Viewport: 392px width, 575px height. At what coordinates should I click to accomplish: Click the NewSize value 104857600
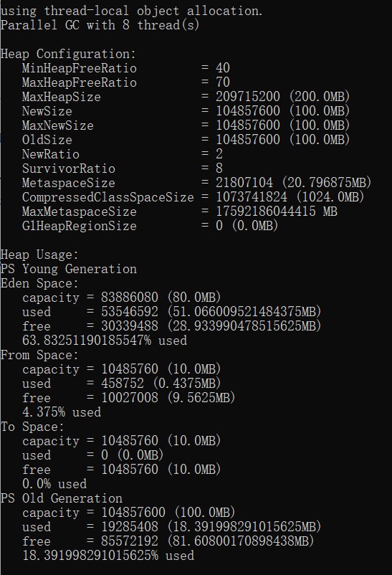click(247, 111)
